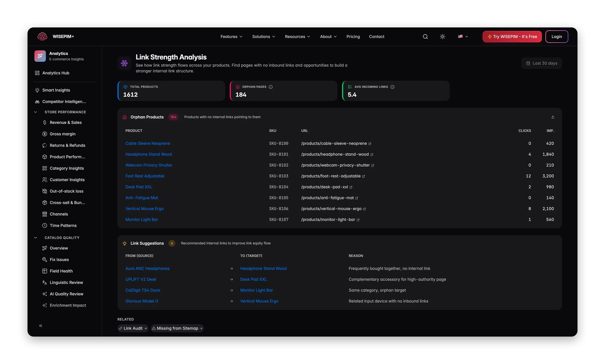Expand the Features menu
This screenshot has height=364, width=605.
[231, 37]
